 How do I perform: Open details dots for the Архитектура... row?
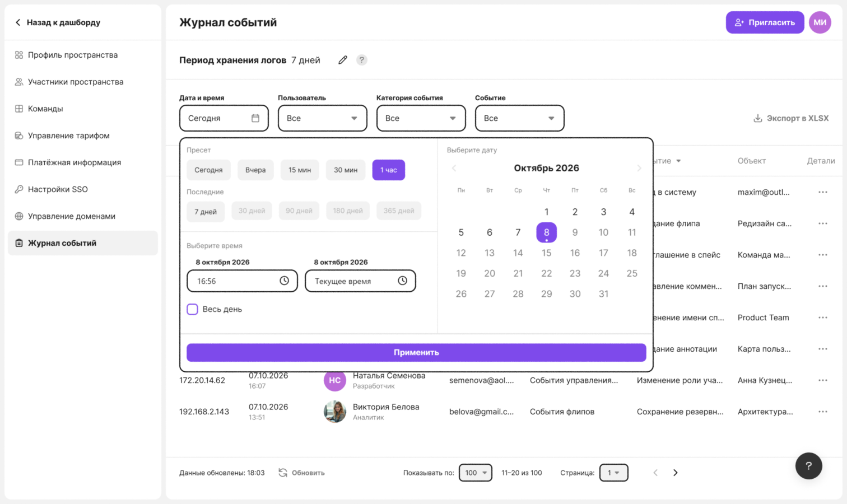(x=822, y=412)
